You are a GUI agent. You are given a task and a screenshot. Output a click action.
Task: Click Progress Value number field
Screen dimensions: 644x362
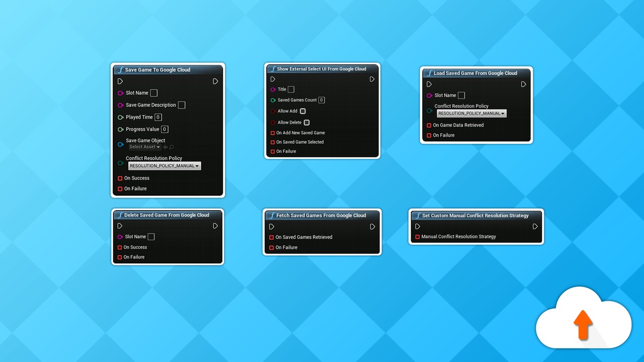(165, 129)
